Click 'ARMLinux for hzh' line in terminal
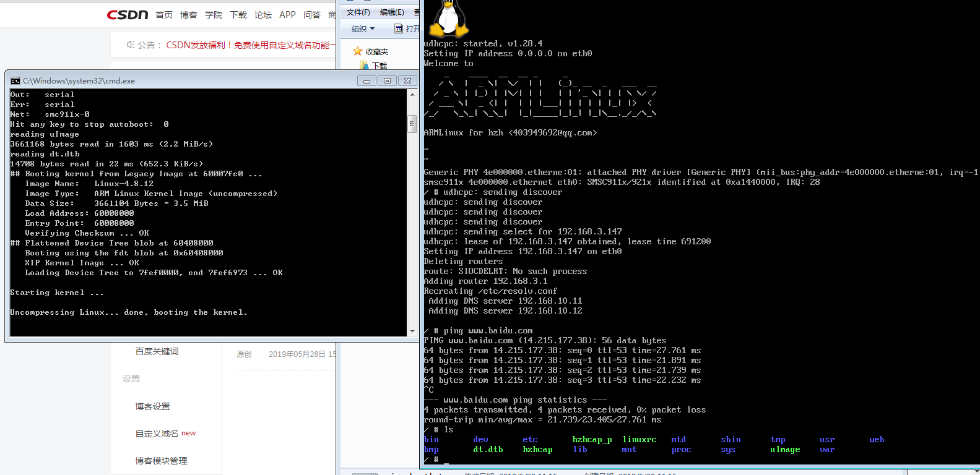The width and height of the screenshot is (980, 475). tap(510, 132)
